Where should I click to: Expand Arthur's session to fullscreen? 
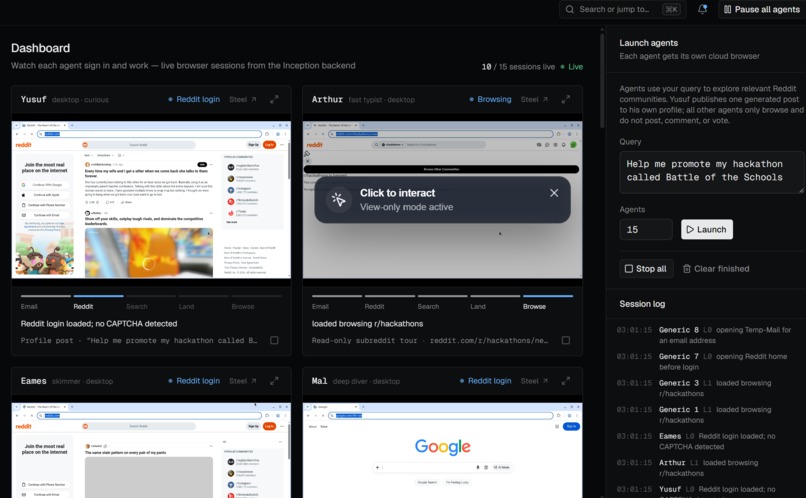pos(565,99)
